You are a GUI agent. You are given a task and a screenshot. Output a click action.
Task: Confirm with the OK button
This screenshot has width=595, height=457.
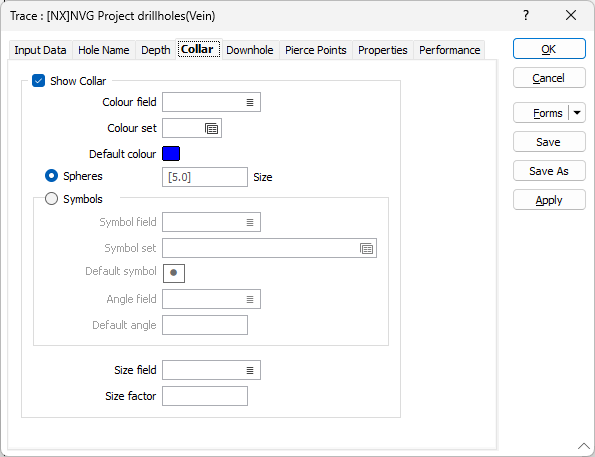(x=549, y=49)
